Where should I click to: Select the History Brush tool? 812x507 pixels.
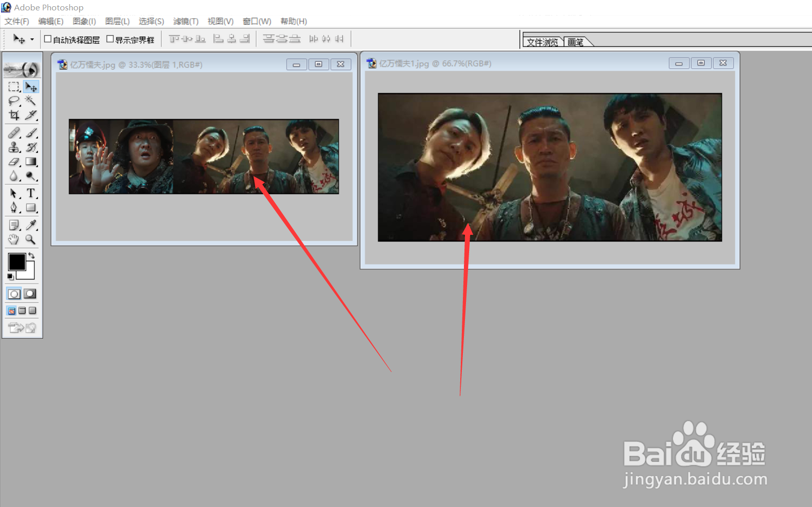pyautogui.click(x=31, y=148)
